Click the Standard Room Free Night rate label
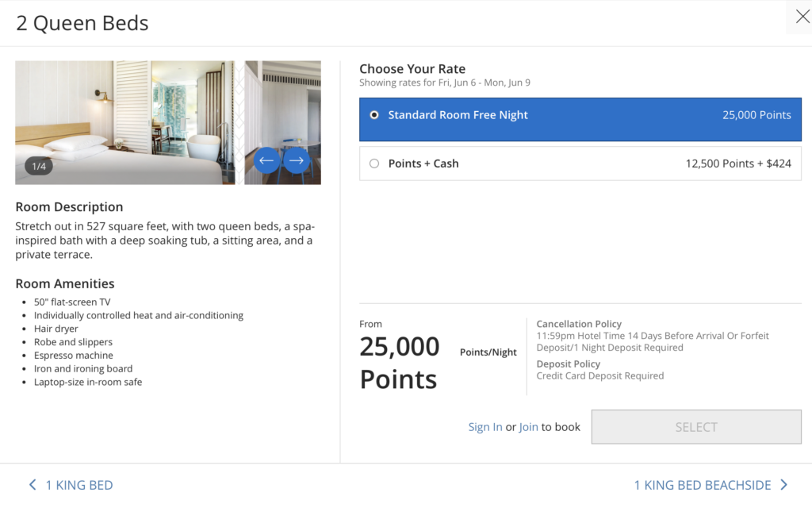Screen dimensions: 812x508 click(458, 115)
